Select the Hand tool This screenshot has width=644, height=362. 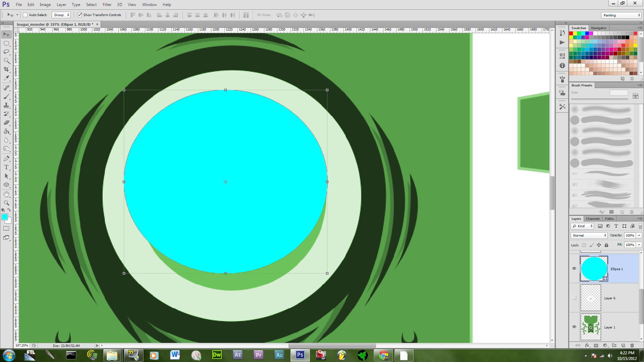coord(6,194)
